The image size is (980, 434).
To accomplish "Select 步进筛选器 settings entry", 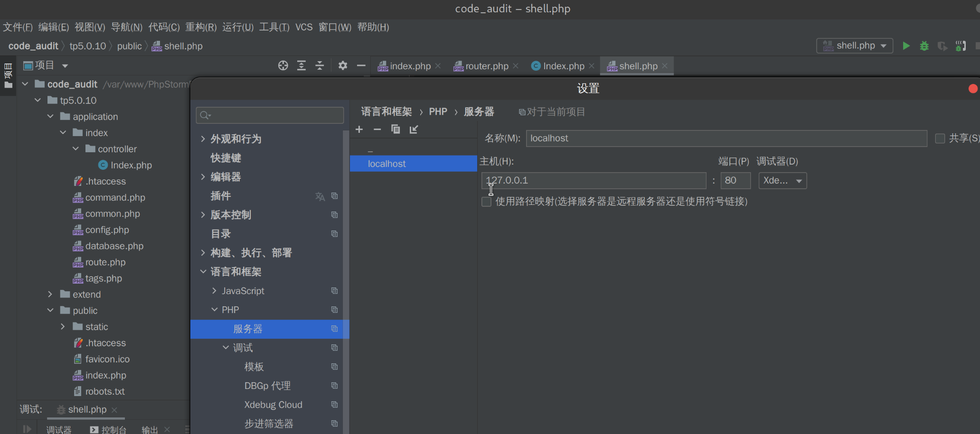I will (x=269, y=424).
